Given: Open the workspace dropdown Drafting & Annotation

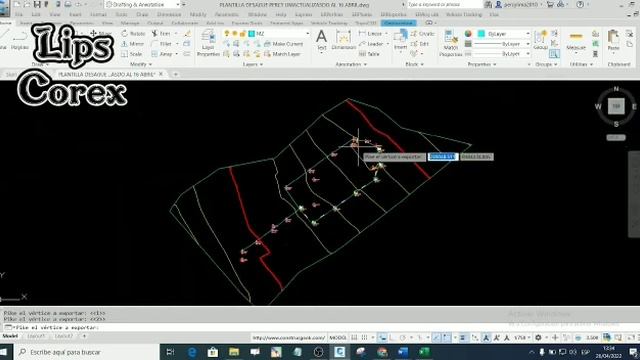Looking at the screenshot, I should [x=143, y=4].
